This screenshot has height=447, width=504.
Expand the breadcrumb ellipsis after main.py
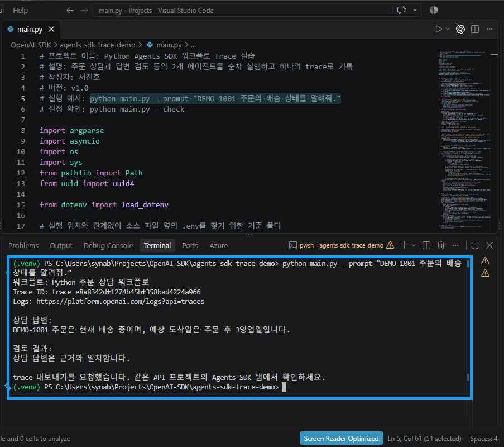(193, 45)
